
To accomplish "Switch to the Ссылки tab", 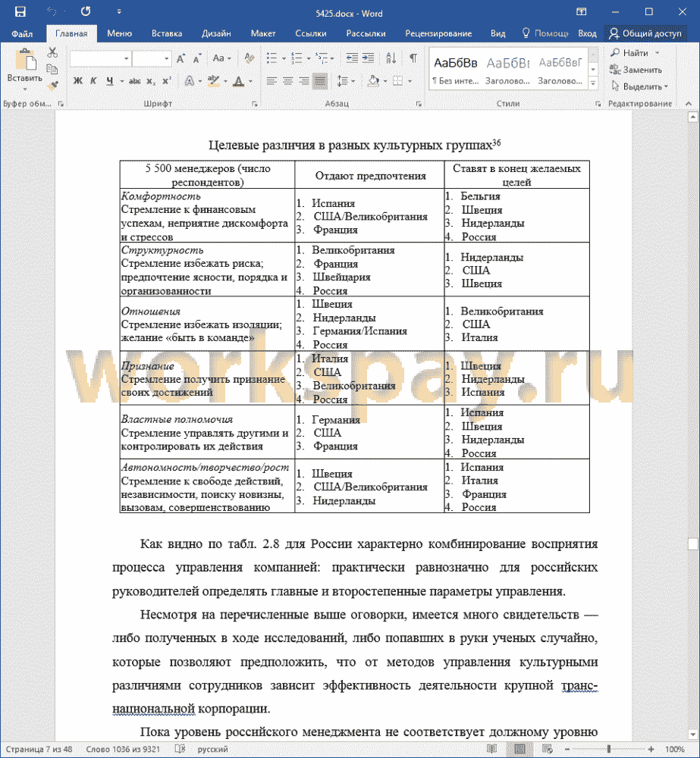I will 311,33.
